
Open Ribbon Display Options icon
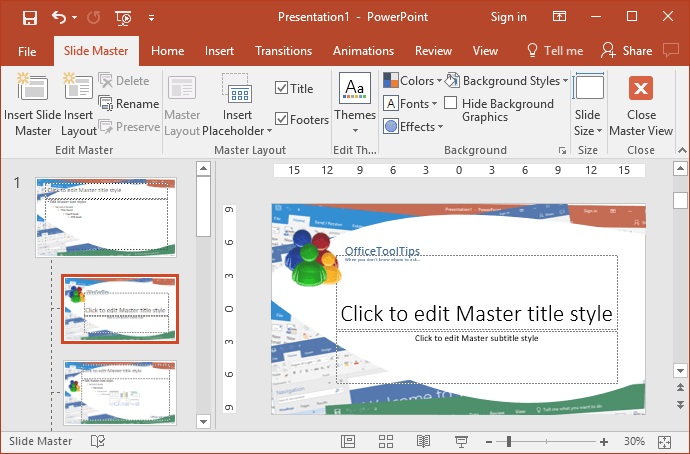point(559,17)
